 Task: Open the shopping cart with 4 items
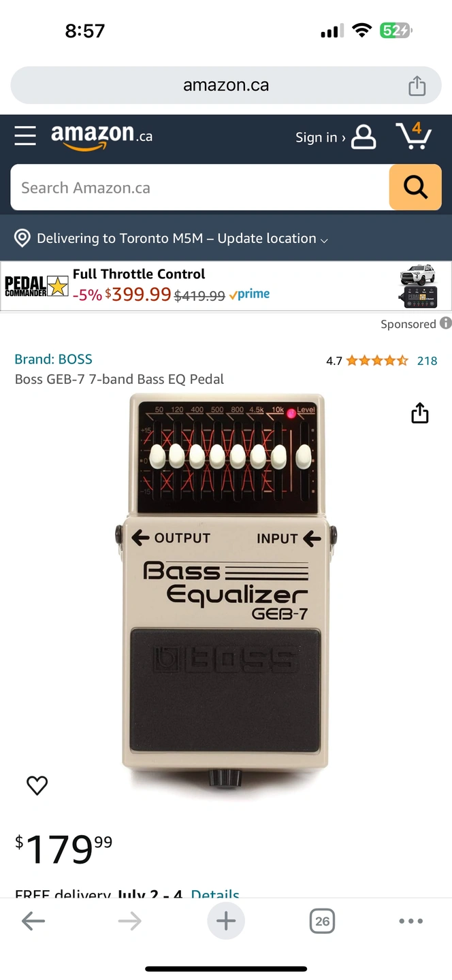414,136
